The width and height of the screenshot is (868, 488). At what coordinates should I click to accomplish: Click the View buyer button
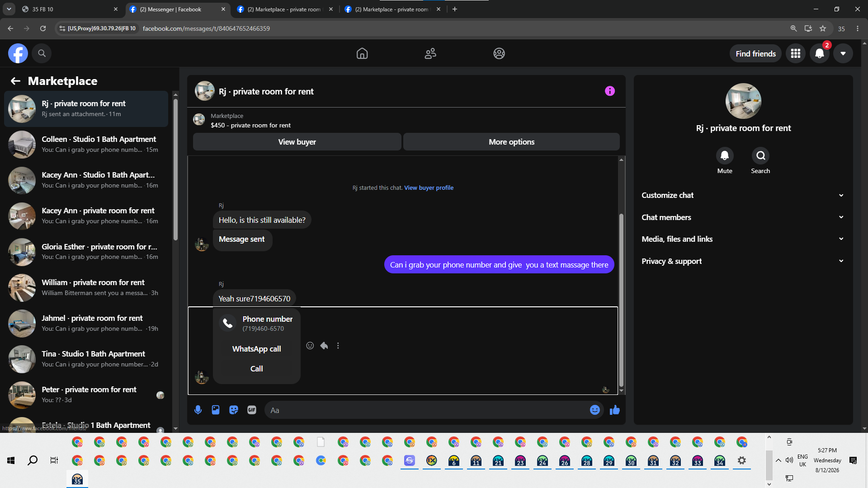click(x=297, y=142)
